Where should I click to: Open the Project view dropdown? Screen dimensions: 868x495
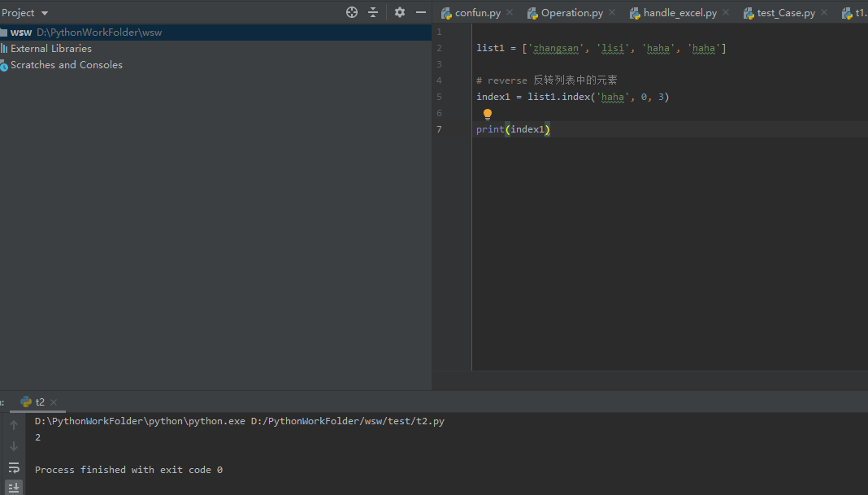25,13
